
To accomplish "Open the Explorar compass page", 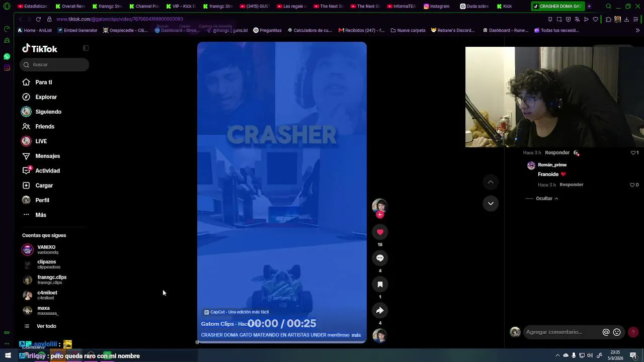I will pyautogui.click(x=40, y=97).
